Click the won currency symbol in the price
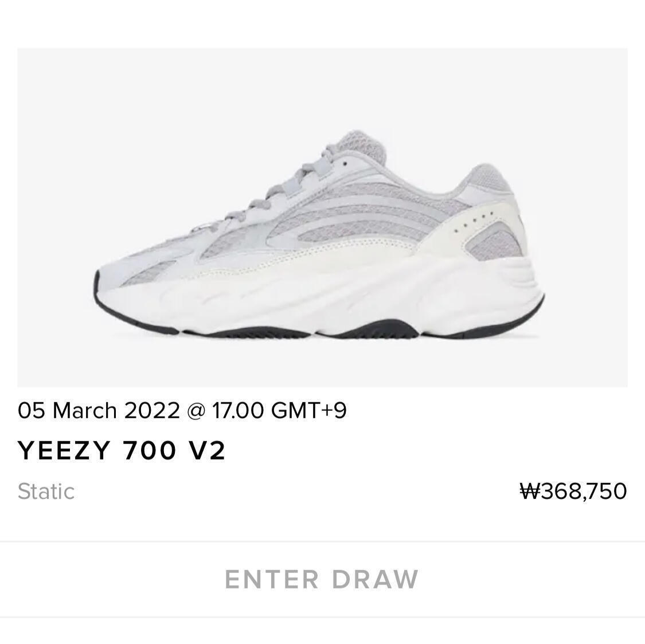The image size is (645, 644). click(529, 490)
